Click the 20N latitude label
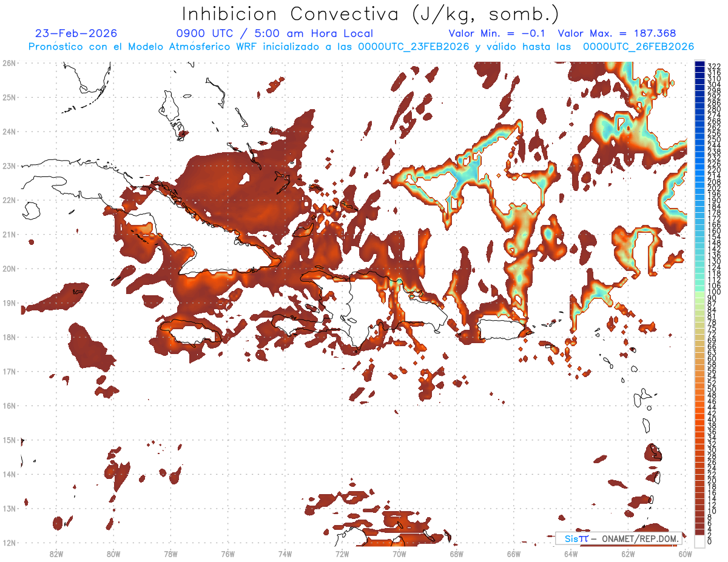Screen dimensions: 728x562 [x=8, y=269]
